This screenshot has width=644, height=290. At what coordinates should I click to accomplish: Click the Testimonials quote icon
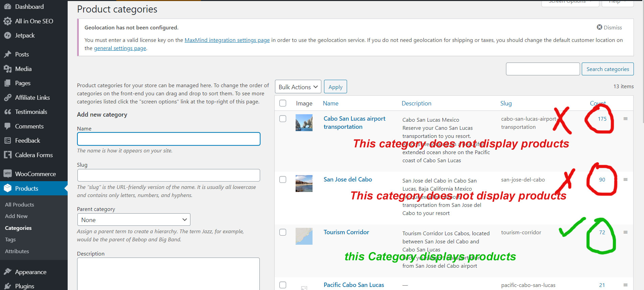click(7, 112)
